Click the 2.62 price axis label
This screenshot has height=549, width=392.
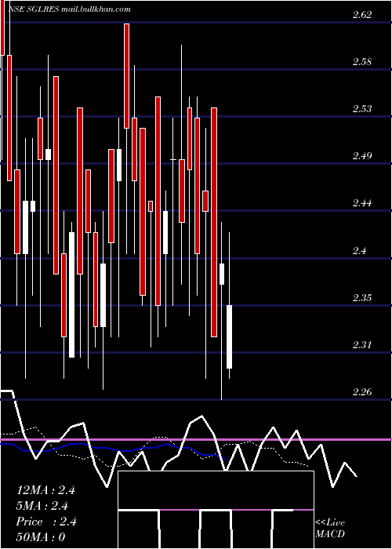coord(362,15)
